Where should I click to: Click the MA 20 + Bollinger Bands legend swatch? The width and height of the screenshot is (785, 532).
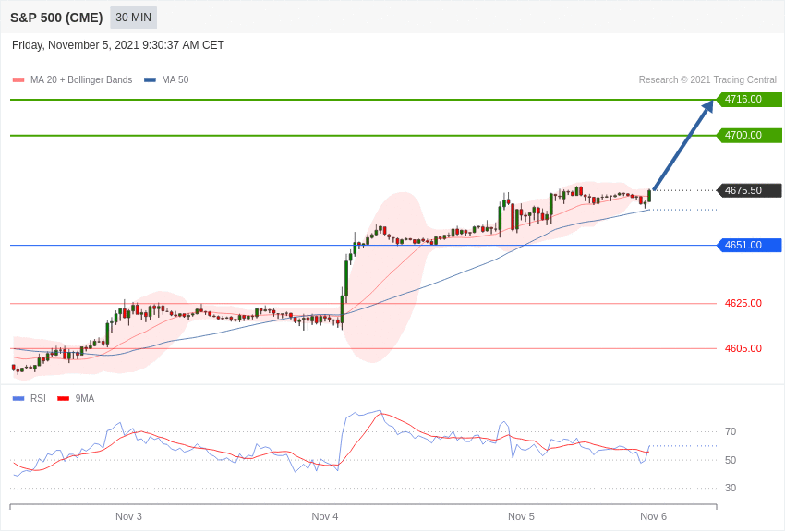point(18,80)
